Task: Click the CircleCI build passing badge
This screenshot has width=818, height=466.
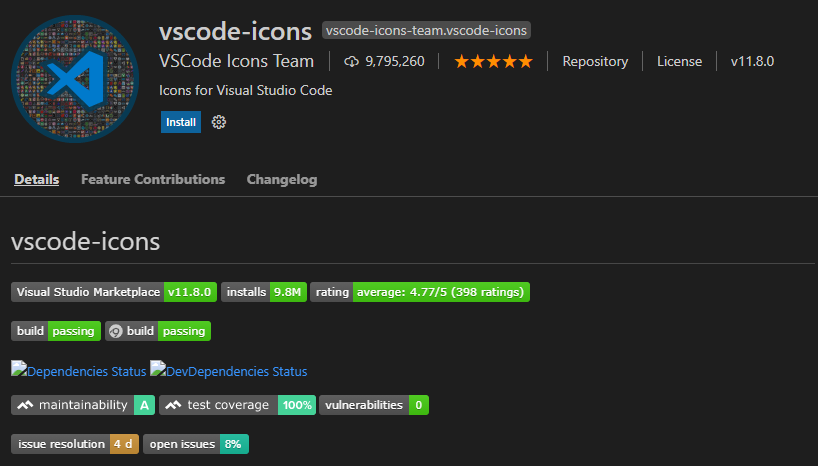Action: 158,331
